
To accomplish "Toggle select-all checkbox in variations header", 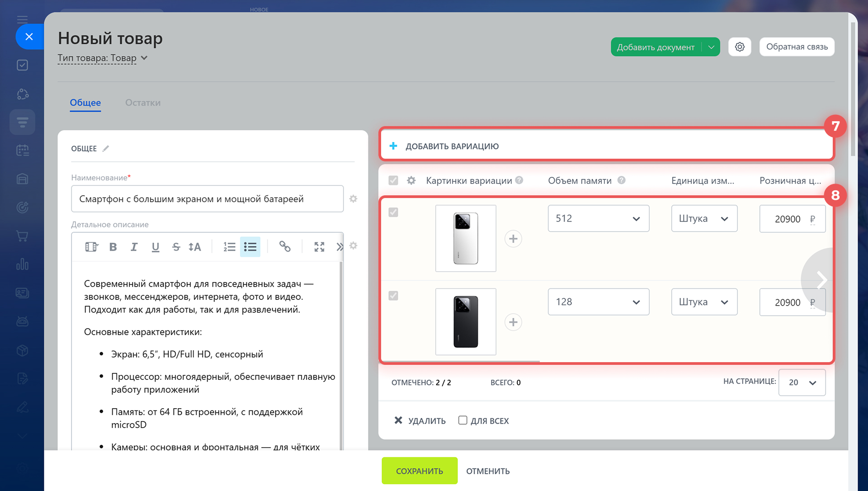I will (x=393, y=180).
